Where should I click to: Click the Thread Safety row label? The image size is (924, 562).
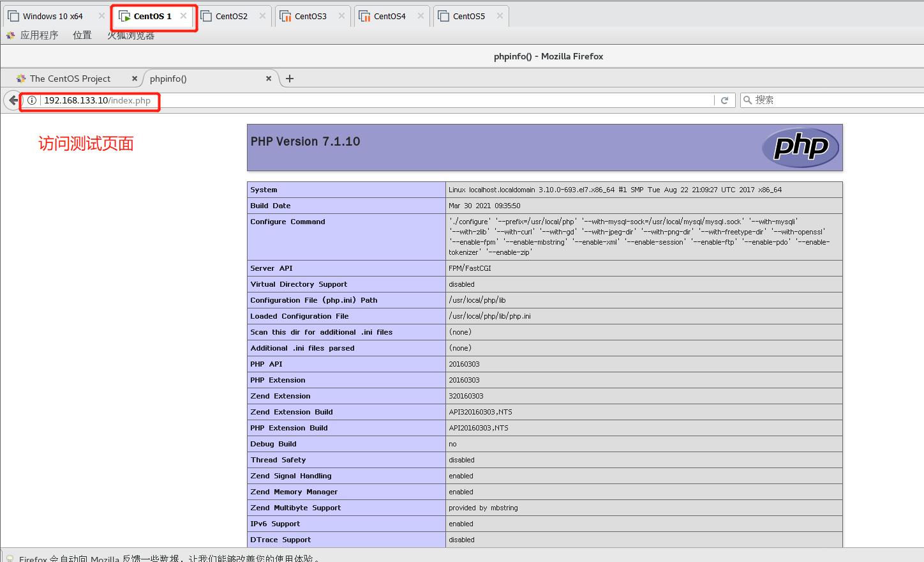coord(278,460)
